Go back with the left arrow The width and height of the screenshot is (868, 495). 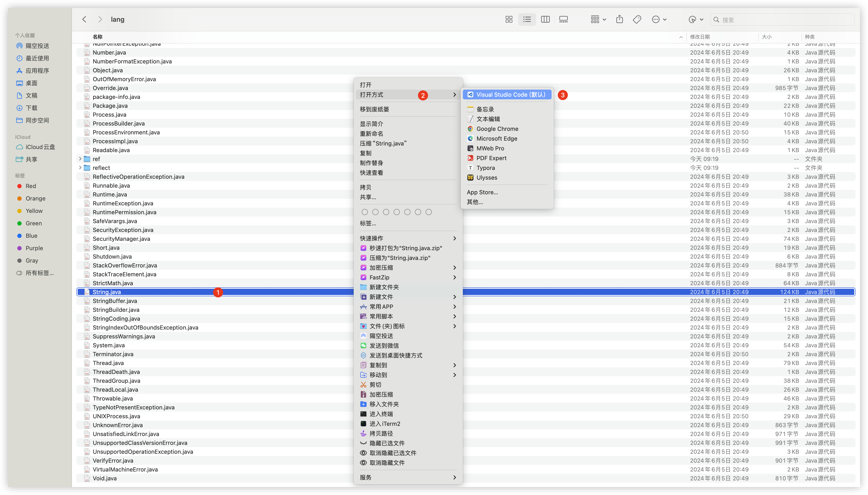[84, 19]
